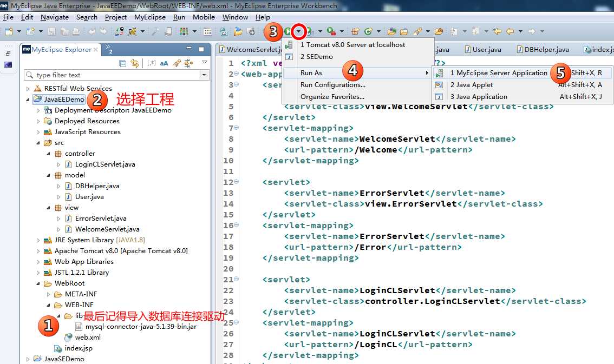The height and width of the screenshot is (364, 614).
Task: Click Collapse All in MyEclipse Explorer
Action: click(x=122, y=63)
